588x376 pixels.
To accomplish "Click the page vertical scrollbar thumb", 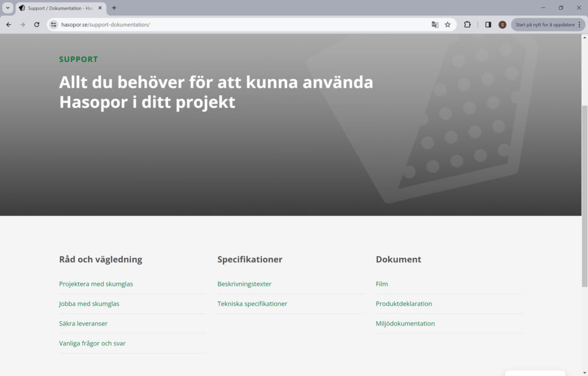I will point(585,196).
